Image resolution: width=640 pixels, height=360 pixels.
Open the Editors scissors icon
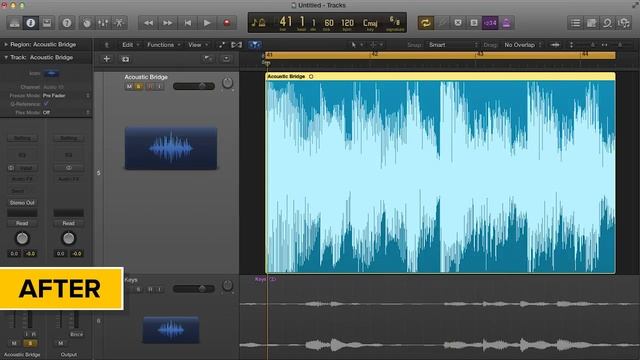(x=119, y=23)
